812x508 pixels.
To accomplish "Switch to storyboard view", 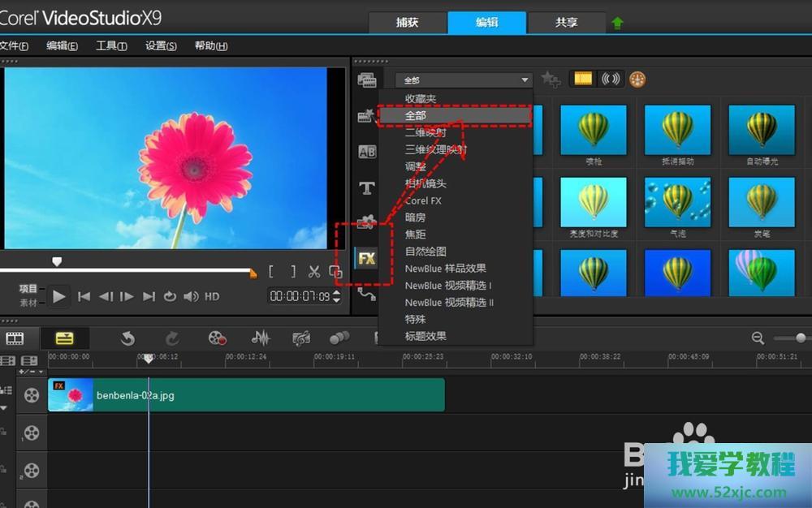I will [x=15, y=338].
